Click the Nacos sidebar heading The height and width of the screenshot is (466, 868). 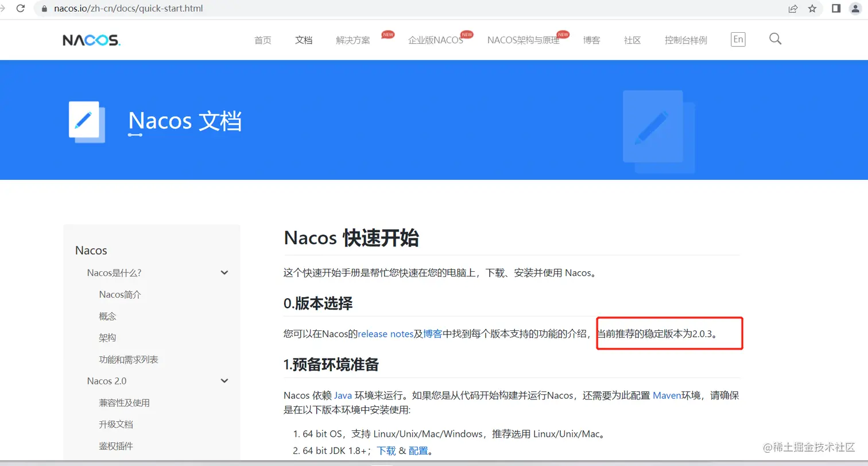click(91, 251)
